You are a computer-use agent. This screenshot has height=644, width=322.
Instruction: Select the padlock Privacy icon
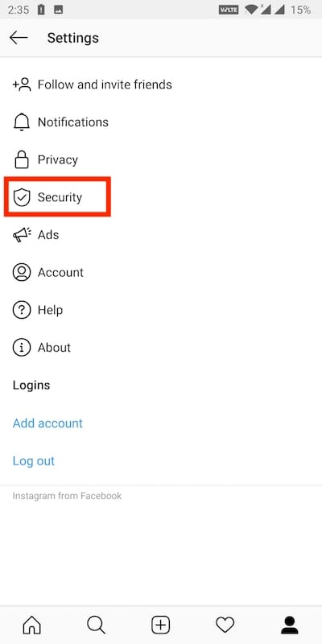22,159
